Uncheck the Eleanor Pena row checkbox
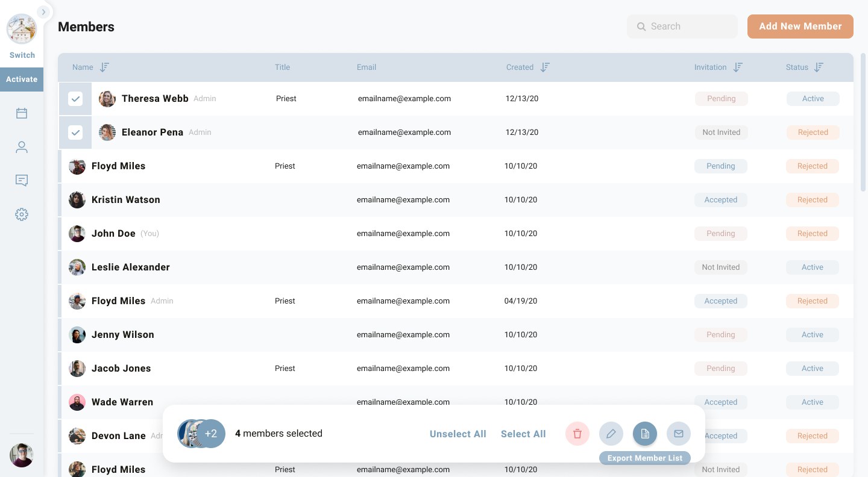 [x=75, y=132]
